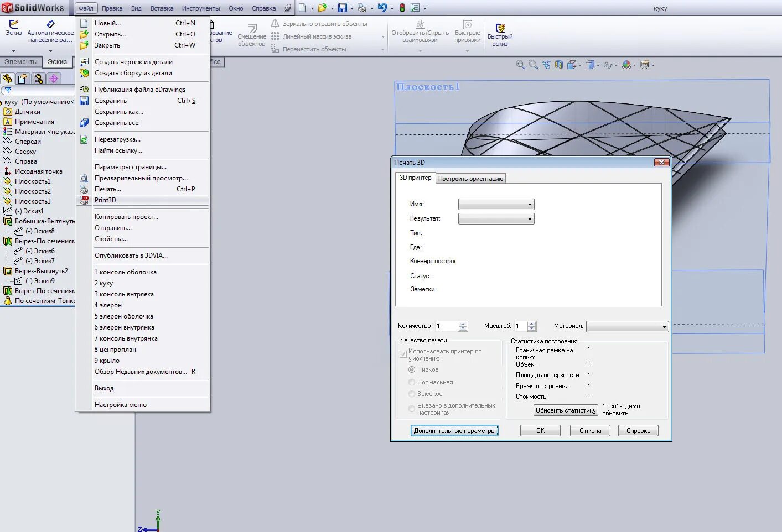Viewport: 782px width, 532px height.
Task: Click Отмена in Печать 3D dialog
Action: pyautogui.click(x=590, y=431)
